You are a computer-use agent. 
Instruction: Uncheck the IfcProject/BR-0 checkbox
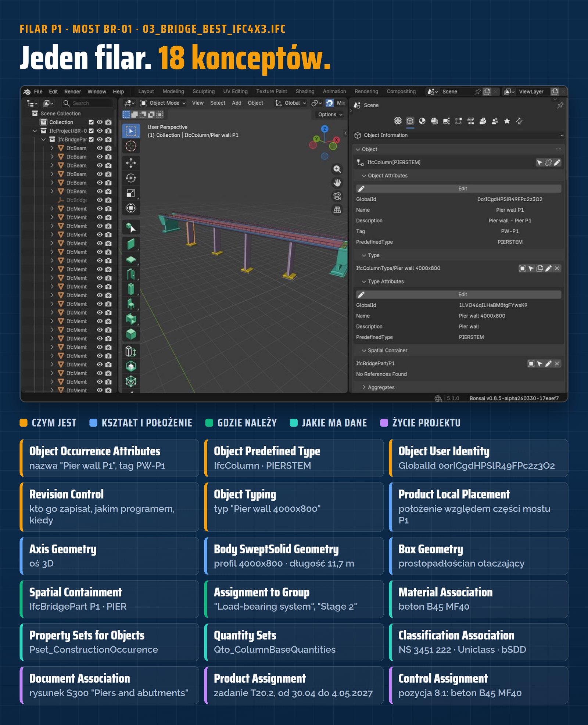coord(91,131)
